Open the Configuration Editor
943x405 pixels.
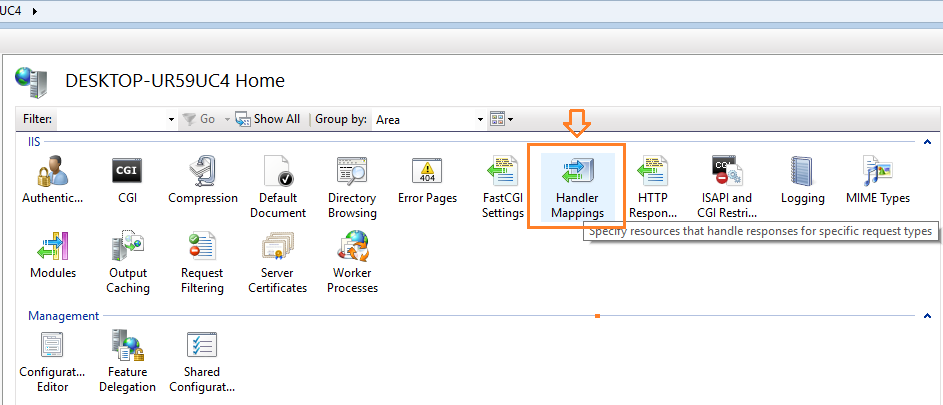tap(53, 364)
